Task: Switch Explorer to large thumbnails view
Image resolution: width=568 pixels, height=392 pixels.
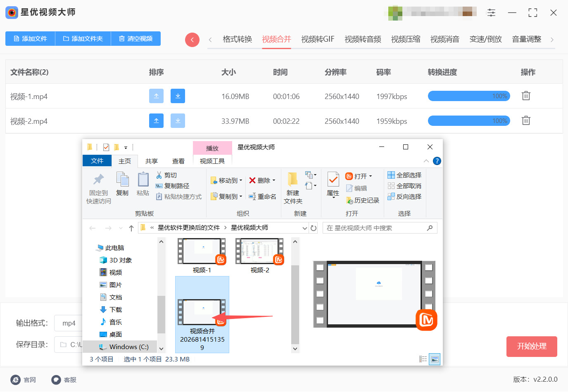Action: [435, 359]
